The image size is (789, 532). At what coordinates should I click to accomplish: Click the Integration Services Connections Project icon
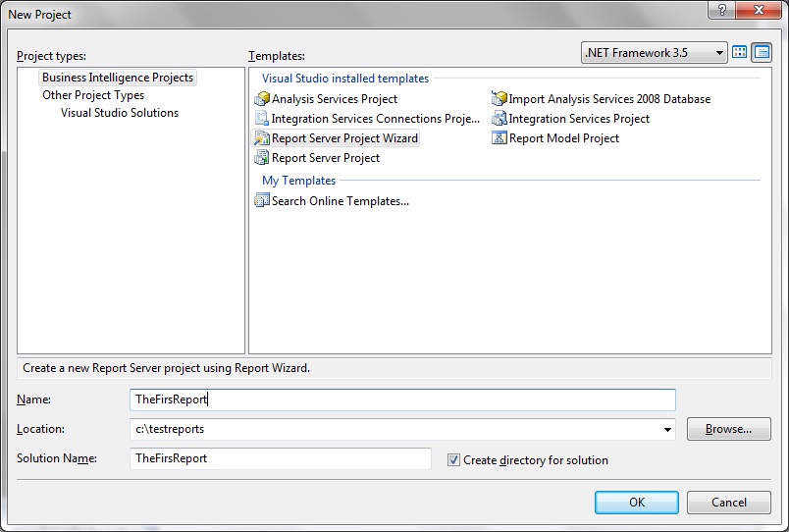tap(262, 119)
